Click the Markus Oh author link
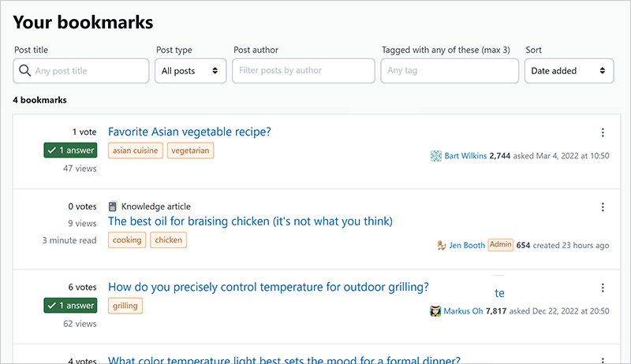Viewport: 631px width, 364px height. [465, 311]
